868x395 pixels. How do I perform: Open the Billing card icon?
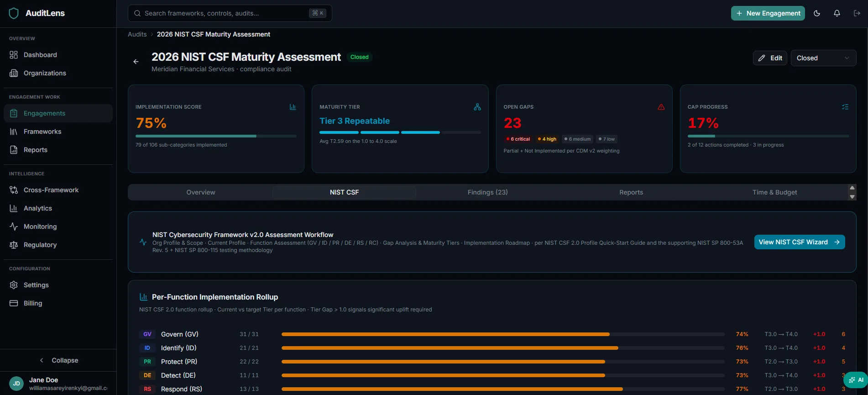click(14, 303)
